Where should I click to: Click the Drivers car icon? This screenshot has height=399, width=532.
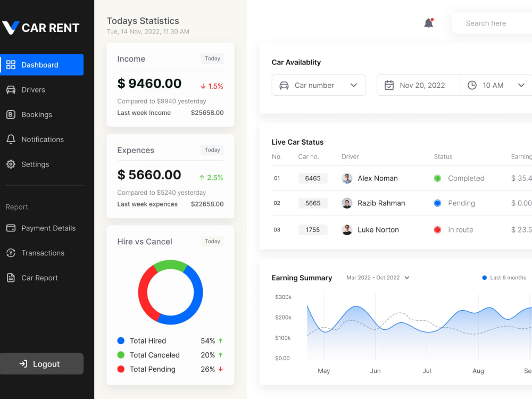coord(11,89)
